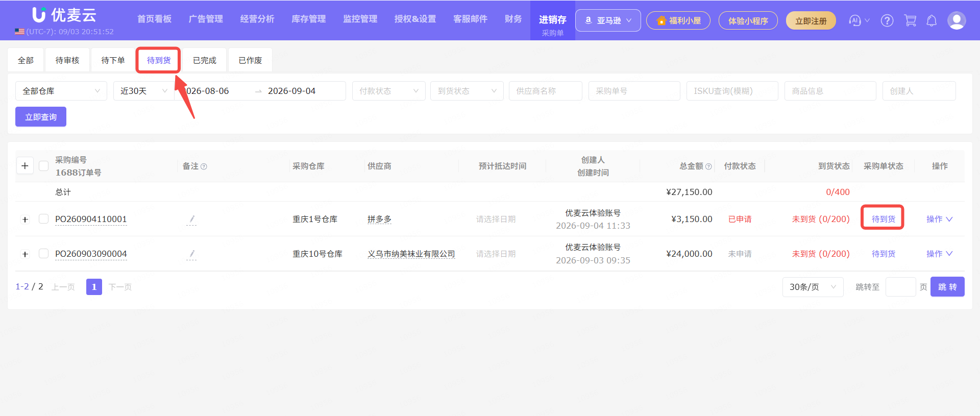The height and width of the screenshot is (416, 980).
Task: Edit remark pencil for PO260904110001
Action: click(191, 219)
